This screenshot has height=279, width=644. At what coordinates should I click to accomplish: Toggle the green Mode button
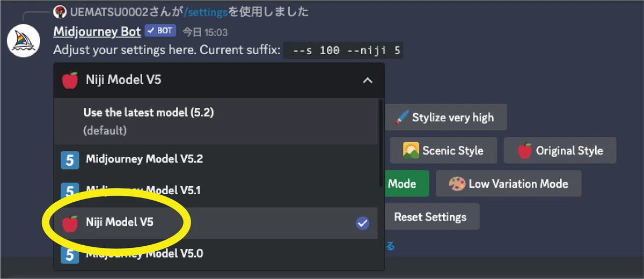tap(407, 183)
